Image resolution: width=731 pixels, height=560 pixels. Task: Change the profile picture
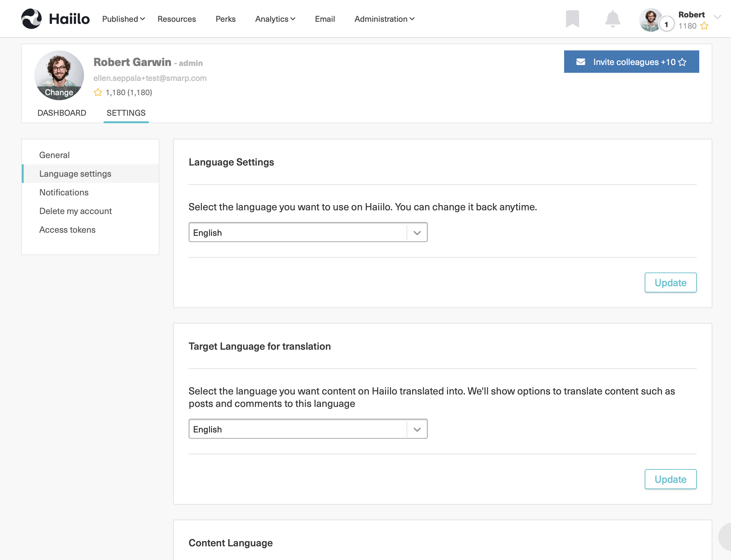[59, 92]
